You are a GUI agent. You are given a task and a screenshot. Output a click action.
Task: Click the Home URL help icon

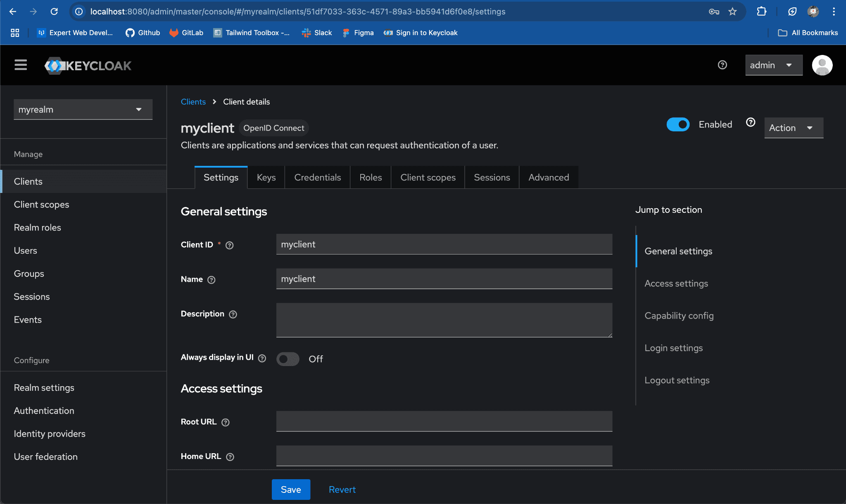pyautogui.click(x=230, y=457)
